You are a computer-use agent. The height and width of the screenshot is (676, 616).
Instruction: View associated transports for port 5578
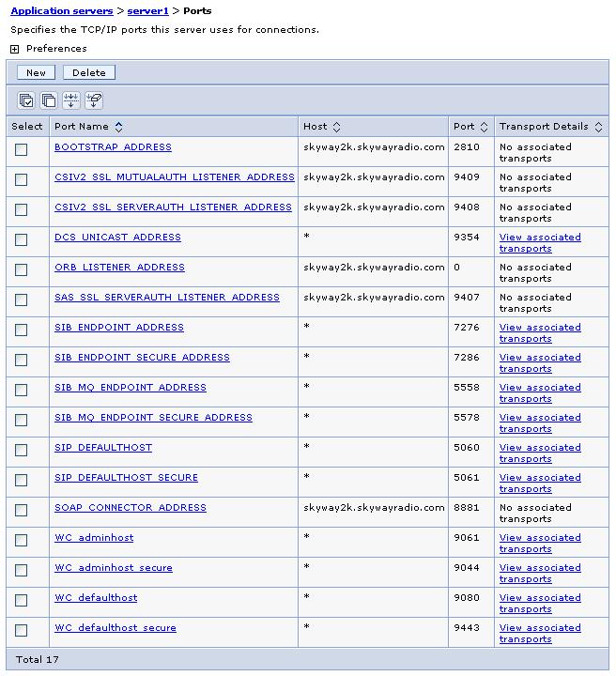coord(540,423)
